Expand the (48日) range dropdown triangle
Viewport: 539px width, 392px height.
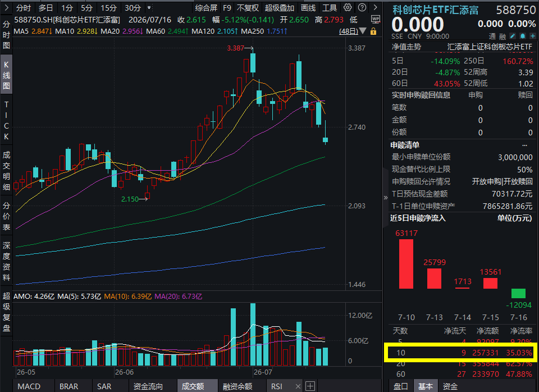(363, 31)
